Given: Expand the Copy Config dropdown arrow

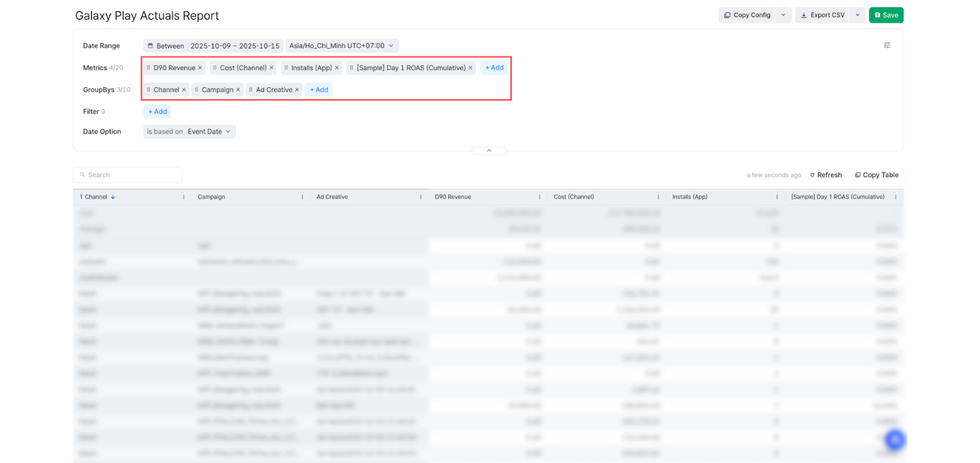Looking at the screenshot, I should pos(783,15).
